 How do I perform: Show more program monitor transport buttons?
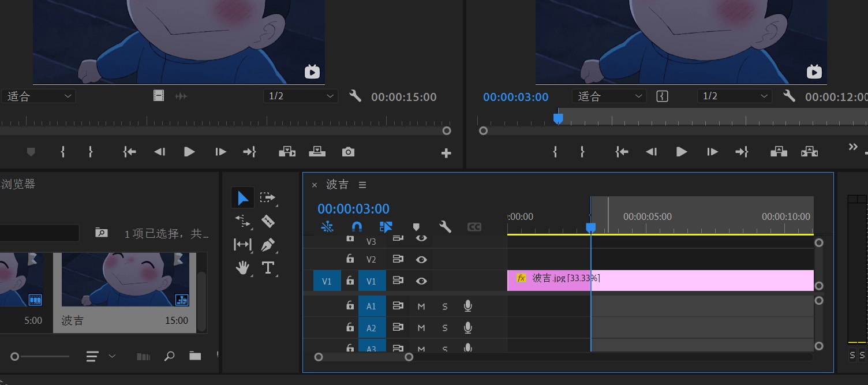pos(853,147)
